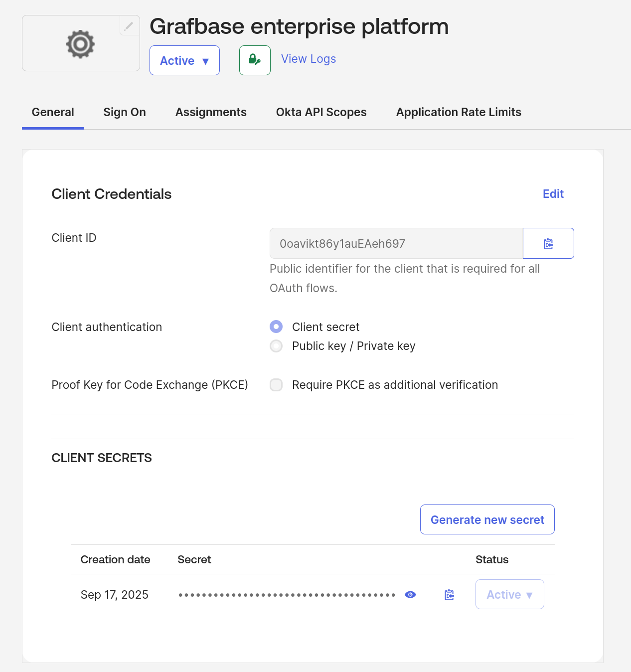Copy the client secret to clipboard
Image resolution: width=631 pixels, height=672 pixels.
449,595
